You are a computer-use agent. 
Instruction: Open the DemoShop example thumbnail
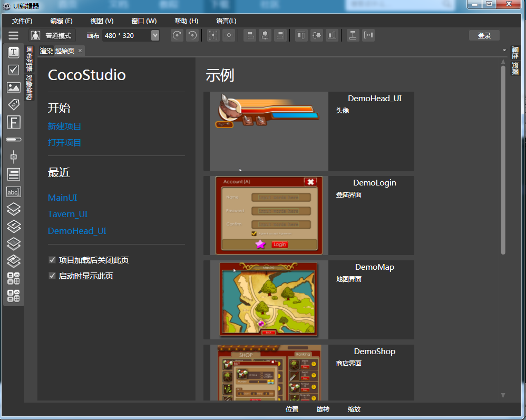coord(269,373)
